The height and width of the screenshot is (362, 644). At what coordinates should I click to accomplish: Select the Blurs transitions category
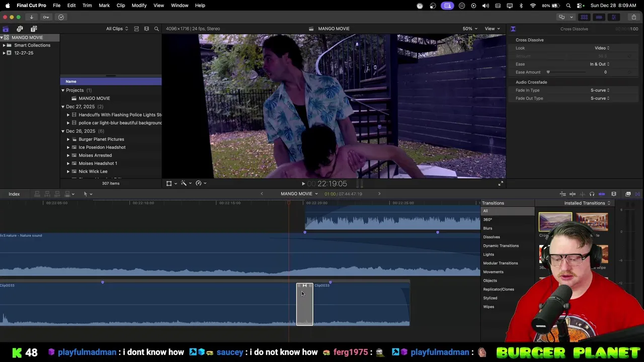pos(488,228)
